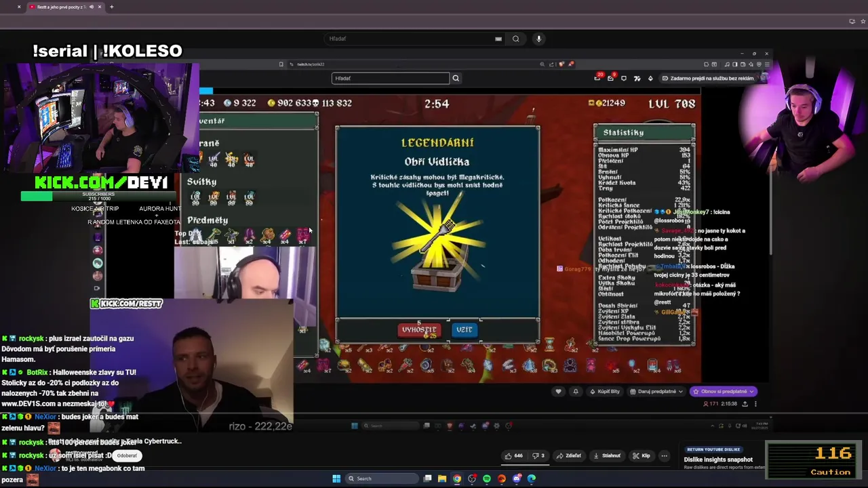
Task: Open Twitch whispers chat bubble icon
Action: (624, 78)
